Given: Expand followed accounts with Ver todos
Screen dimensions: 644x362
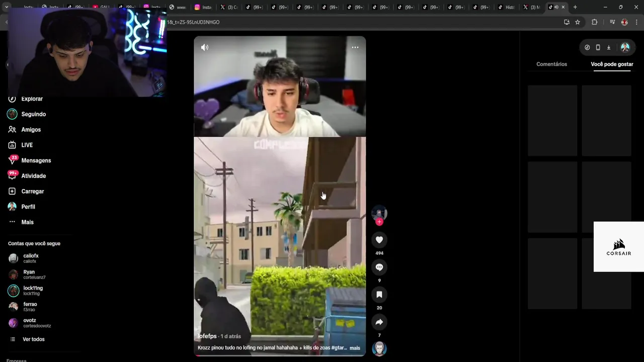Looking at the screenshot, I should 33,339.
